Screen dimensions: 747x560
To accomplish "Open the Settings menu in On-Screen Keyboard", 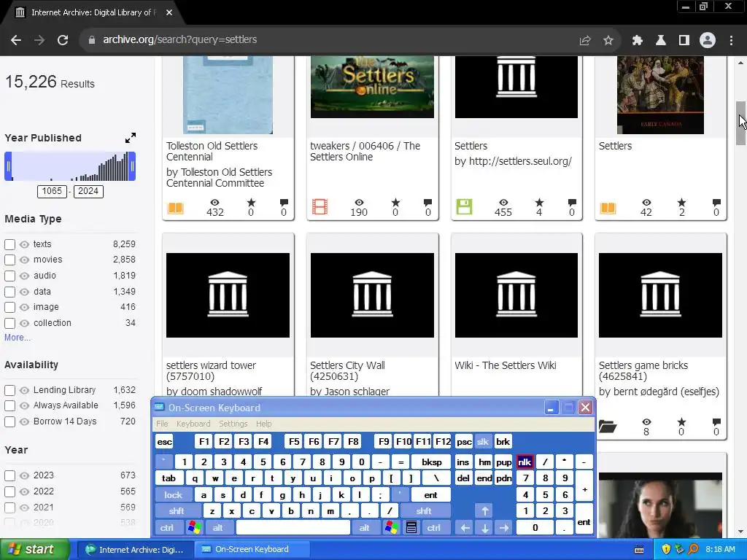I will click(233, 424).
